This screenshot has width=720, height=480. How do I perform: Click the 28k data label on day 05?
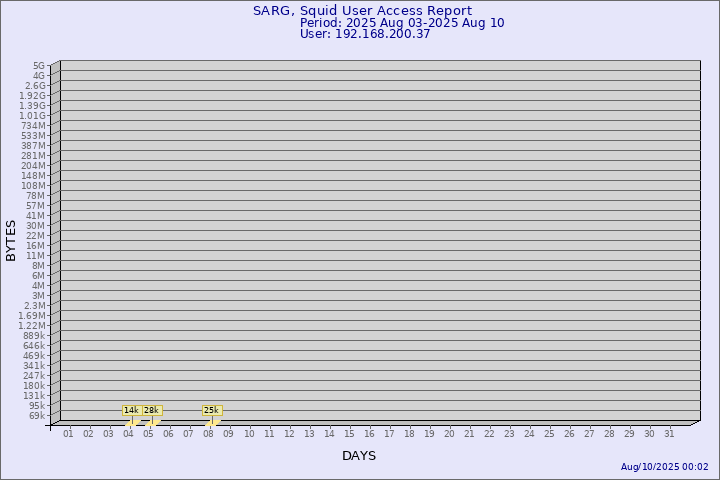click(152, 410)
